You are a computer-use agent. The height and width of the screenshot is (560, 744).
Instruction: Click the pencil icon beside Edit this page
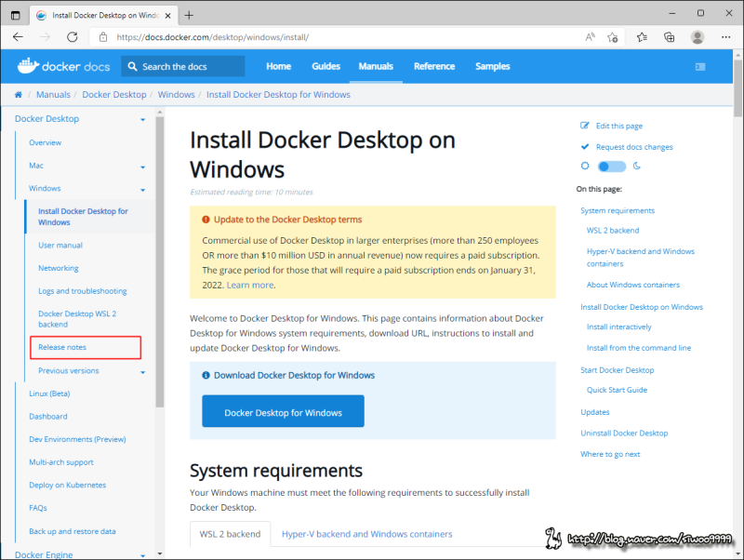click(x=586, y=126)
